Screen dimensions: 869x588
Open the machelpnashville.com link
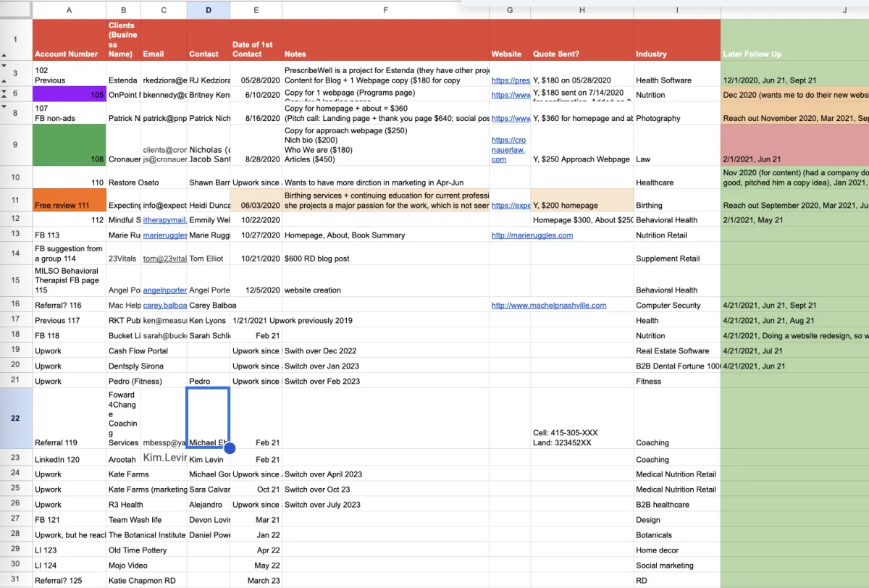click(548, 306)
